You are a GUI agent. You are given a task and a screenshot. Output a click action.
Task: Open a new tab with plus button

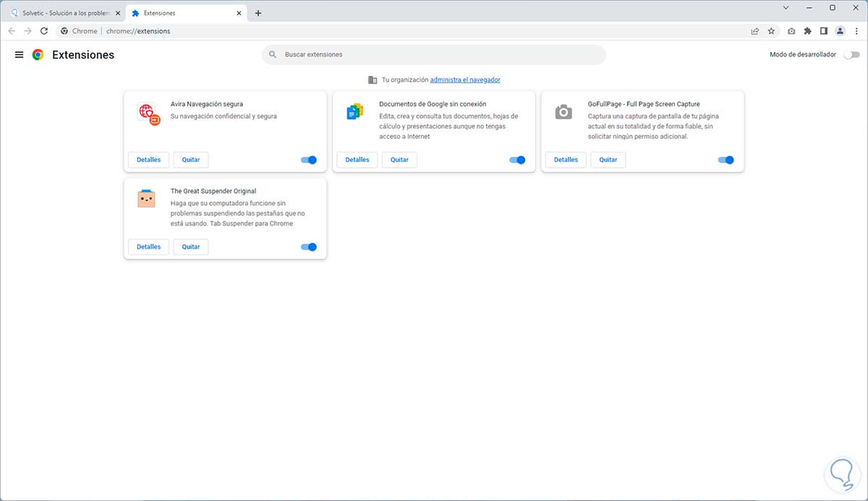click(258, 13)
